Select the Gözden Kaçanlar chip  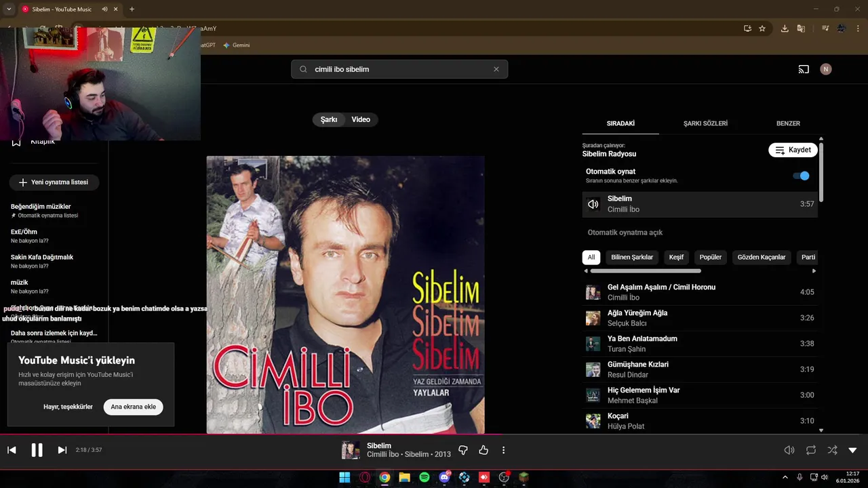click(762, 257)
